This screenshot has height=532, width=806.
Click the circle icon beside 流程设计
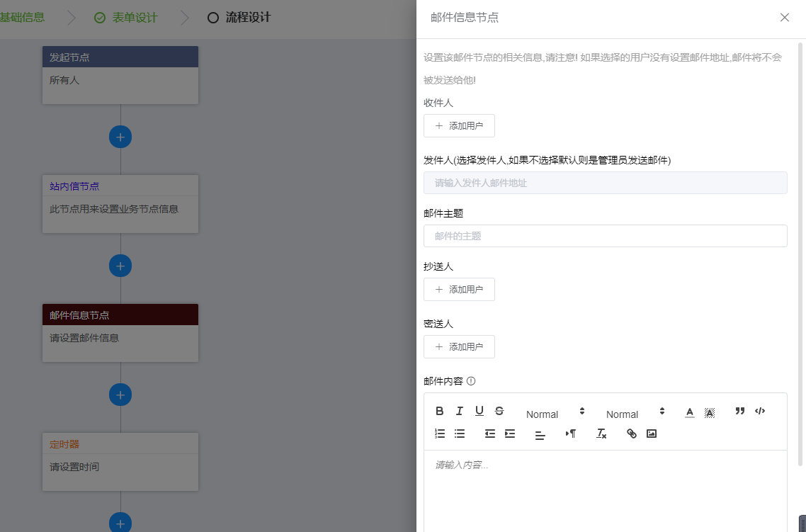[x=212, y=18]
